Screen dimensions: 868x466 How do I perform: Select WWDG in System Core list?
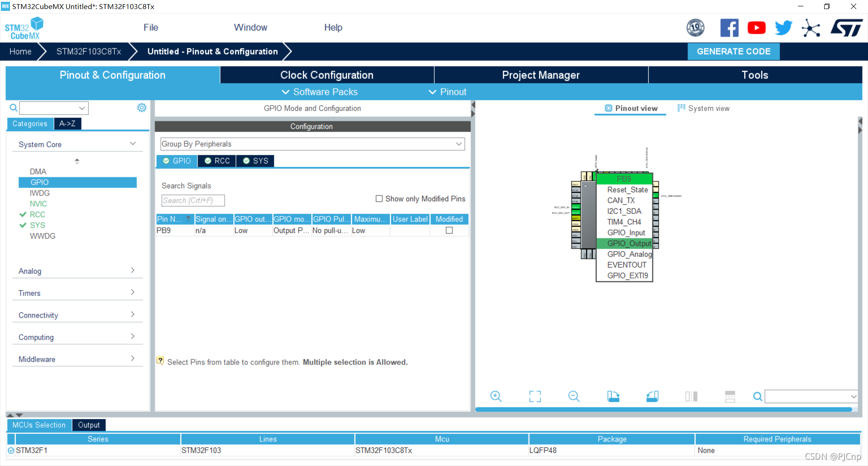(x=42, y=236)
